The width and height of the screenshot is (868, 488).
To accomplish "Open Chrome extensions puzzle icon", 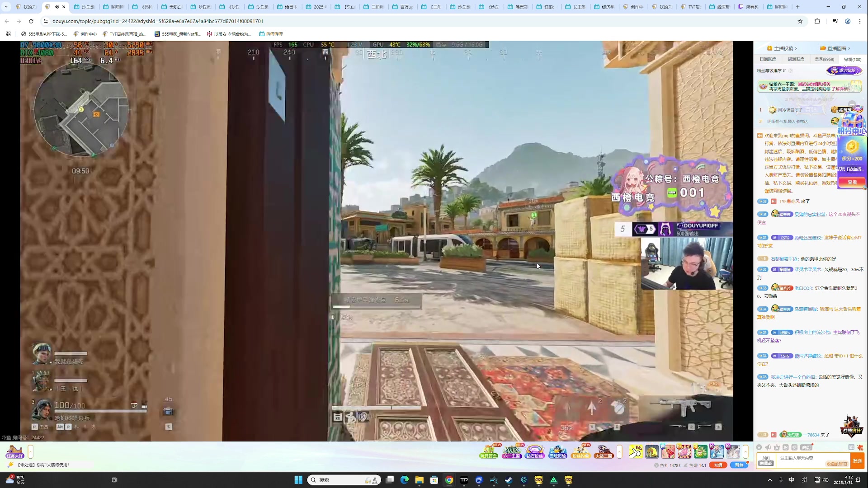I will [x=817, y=21].
